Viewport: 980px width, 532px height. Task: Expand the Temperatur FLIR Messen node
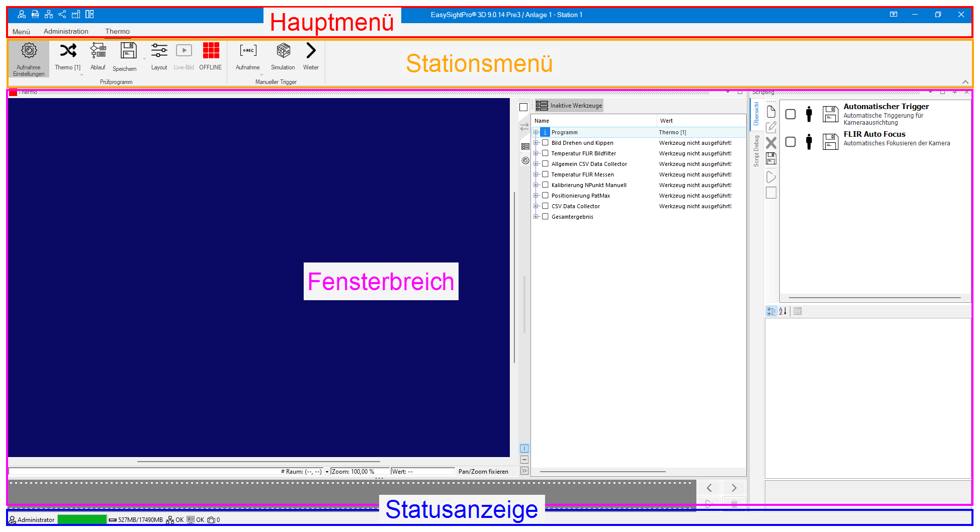click(x=536, y=174)
